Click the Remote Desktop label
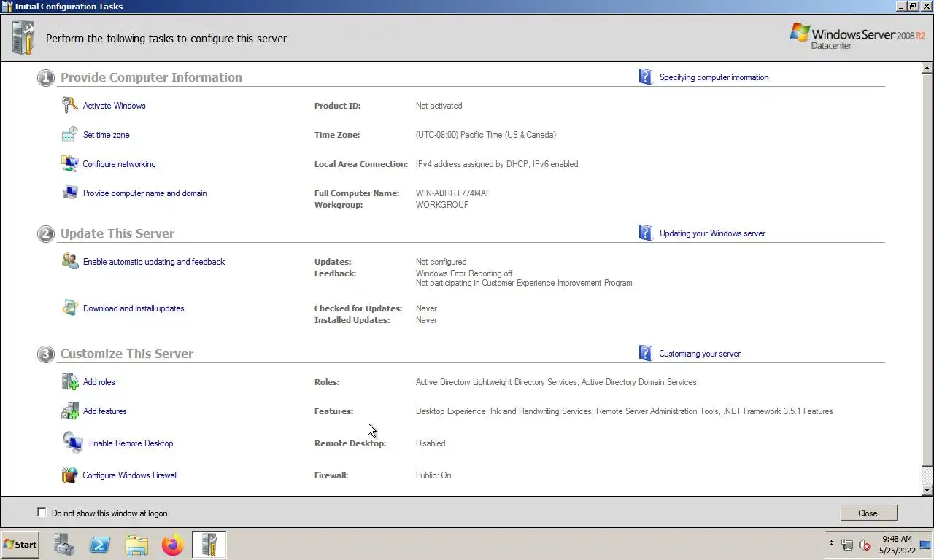Screen dimensions: 934x560 point(350,443)
